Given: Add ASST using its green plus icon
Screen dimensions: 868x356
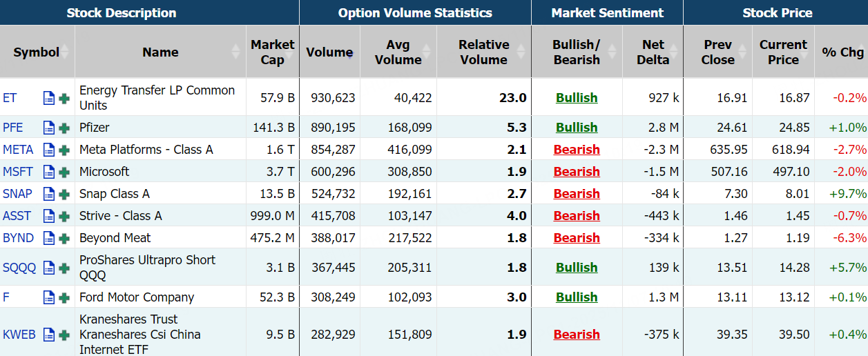Looking at the screenshot, I should (64, 216).
